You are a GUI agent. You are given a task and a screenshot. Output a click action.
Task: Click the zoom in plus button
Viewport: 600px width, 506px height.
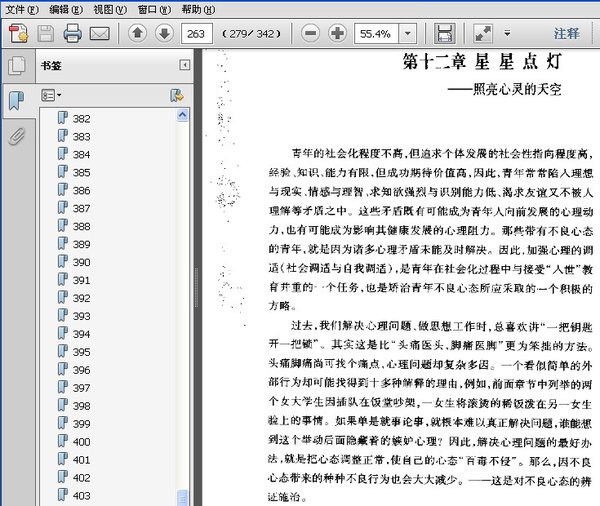(338, 33)
